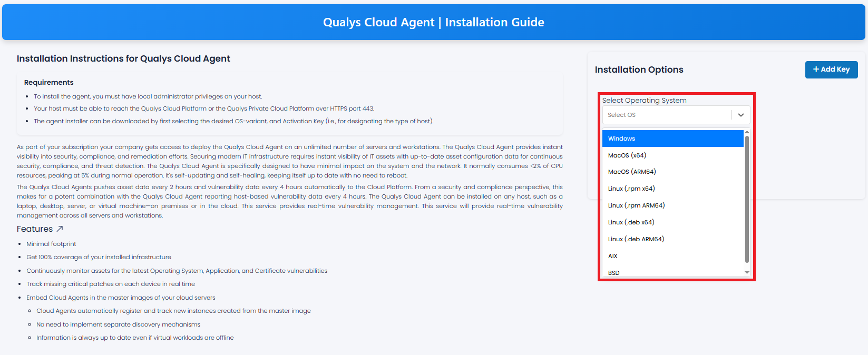
Task: Choose Linux (.rpm ARM64) option
Action: pyautogui.click(x=673, y=205)
